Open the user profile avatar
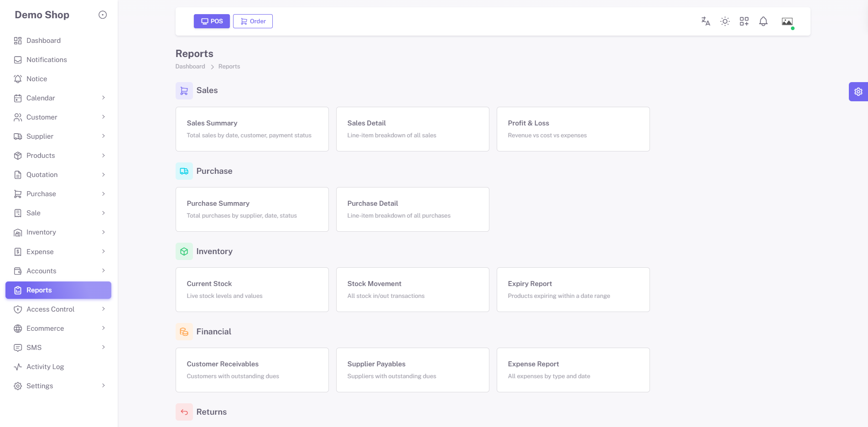868x427 pixels. click(x=787, y=21)
